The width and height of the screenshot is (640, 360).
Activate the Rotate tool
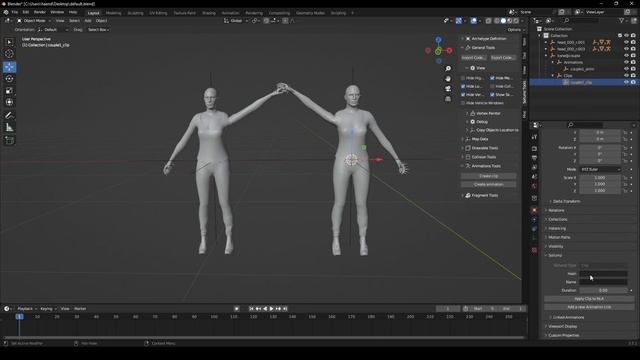tap(9, 79)
